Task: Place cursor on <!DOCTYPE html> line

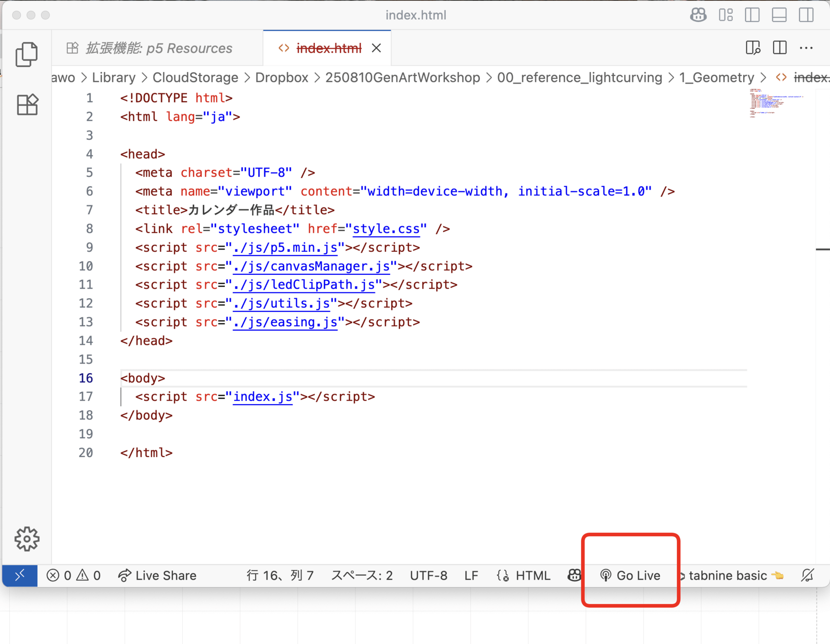Action: tap(176, 98)
